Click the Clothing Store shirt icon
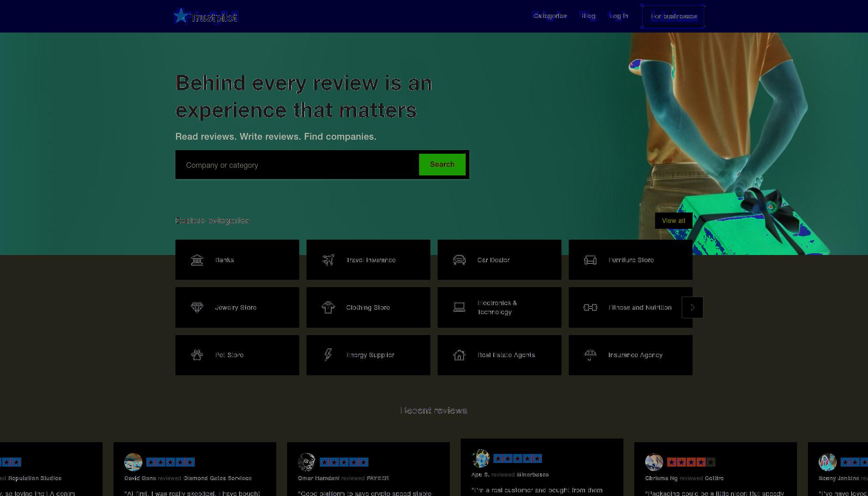Viewport: 868px width, 496px height. point(328,307)
